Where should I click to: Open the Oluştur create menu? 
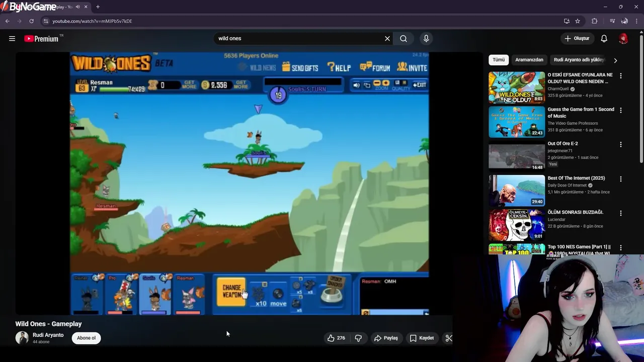click(x=577, y=38)
